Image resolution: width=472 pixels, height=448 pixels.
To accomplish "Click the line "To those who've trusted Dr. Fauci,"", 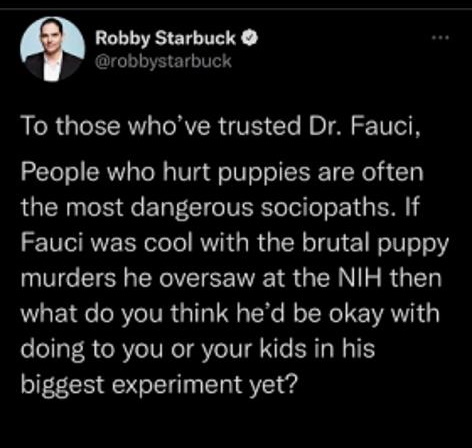I will pos(220,127).
